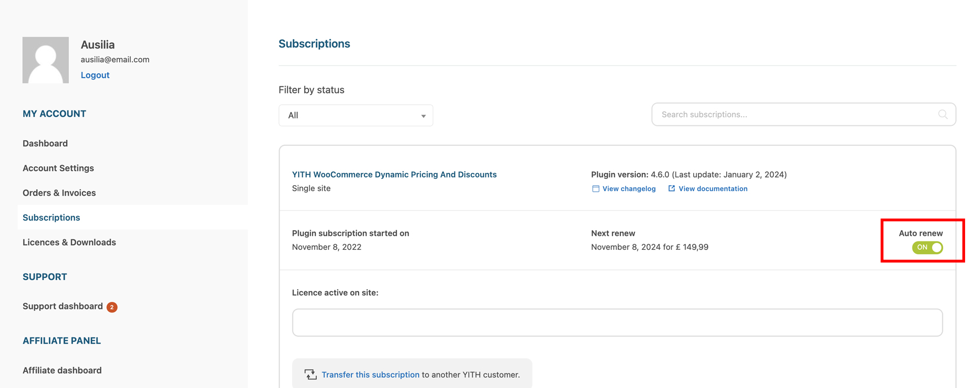The image size is (980, 388).
Task: Click View documentation link
Action: [713, 189]
